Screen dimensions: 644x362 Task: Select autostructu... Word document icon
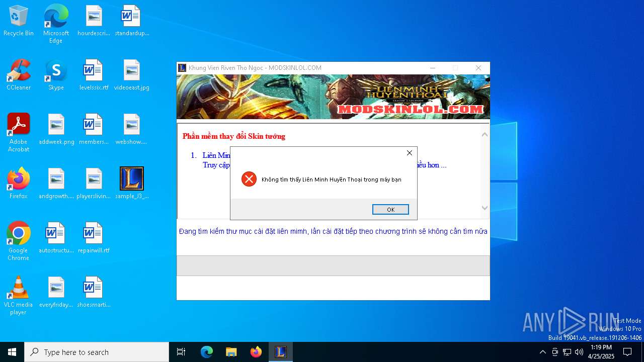pos(56,238)
